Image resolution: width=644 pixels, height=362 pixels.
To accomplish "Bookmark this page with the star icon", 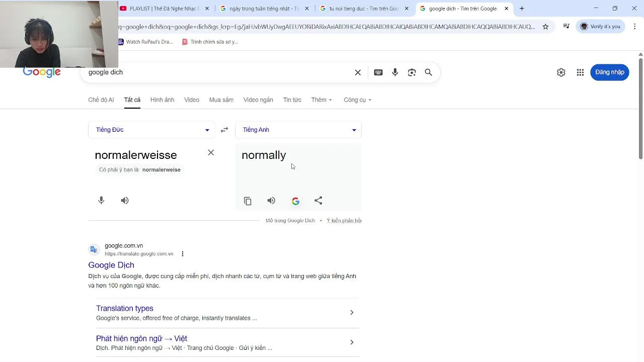I will click(x=545, y=27).
